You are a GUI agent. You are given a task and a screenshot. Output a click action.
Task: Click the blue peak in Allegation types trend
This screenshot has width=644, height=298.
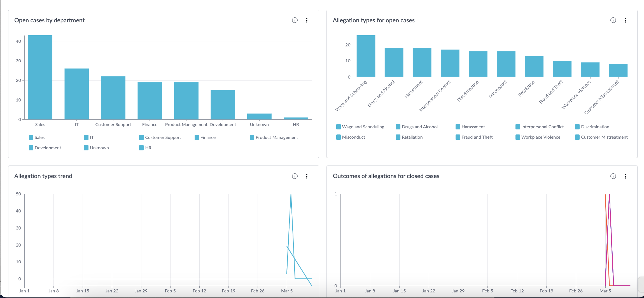point(291,195)
